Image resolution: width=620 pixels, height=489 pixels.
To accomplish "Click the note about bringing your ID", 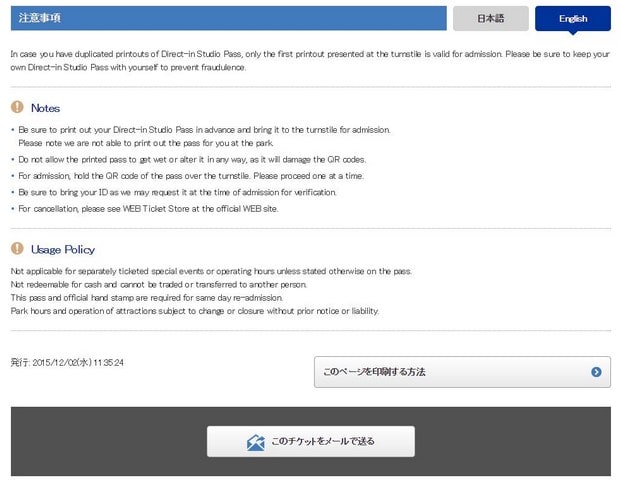I will click(x=177, y=192).
